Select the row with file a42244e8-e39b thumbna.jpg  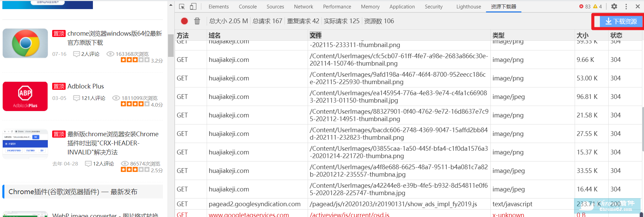pyautogui.click(x=408, y=189)
